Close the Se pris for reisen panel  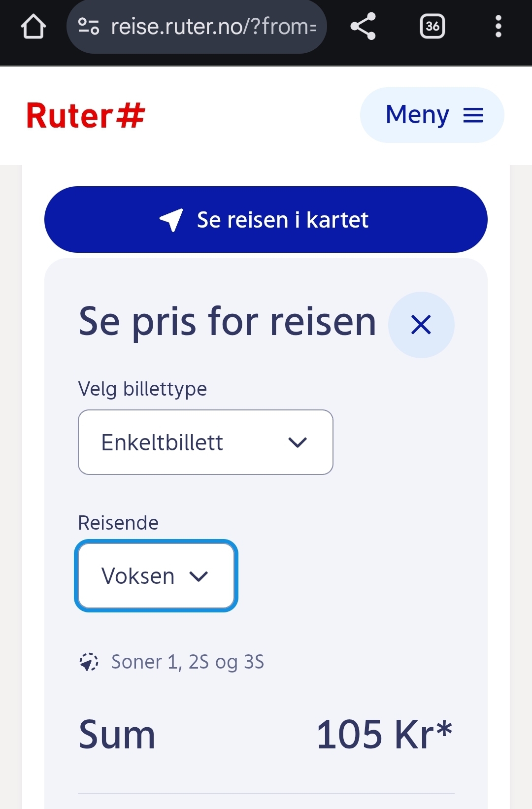click(421, 325)
